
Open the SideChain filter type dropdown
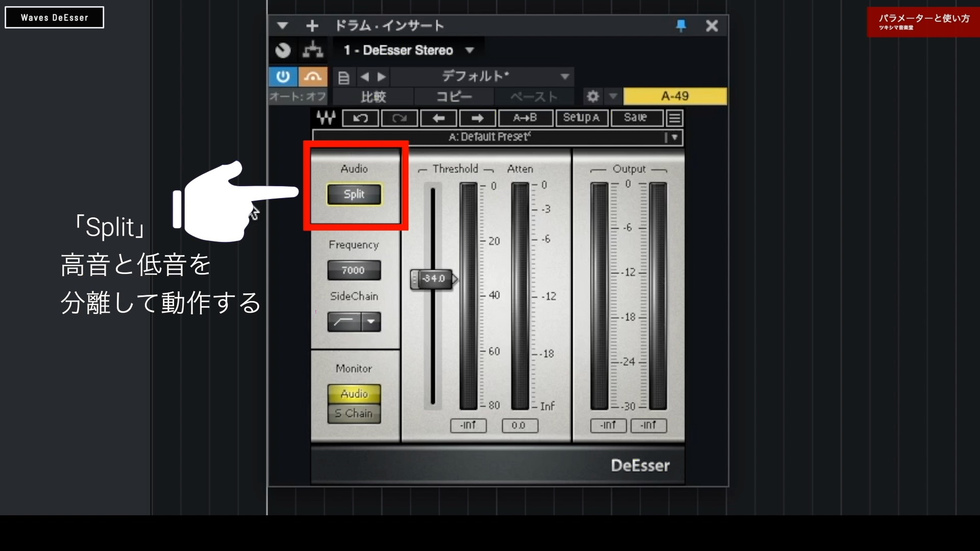pyautogui.click(x=372, y=322)
